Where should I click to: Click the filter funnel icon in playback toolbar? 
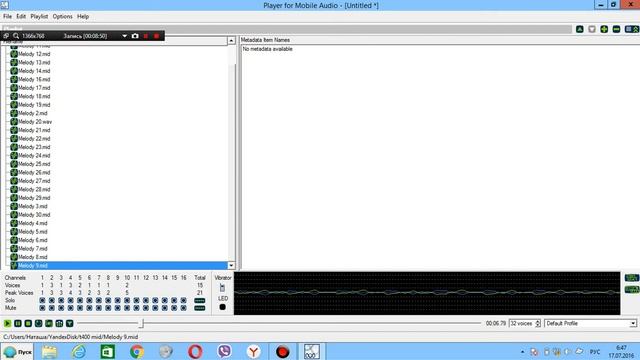[70, 323]
